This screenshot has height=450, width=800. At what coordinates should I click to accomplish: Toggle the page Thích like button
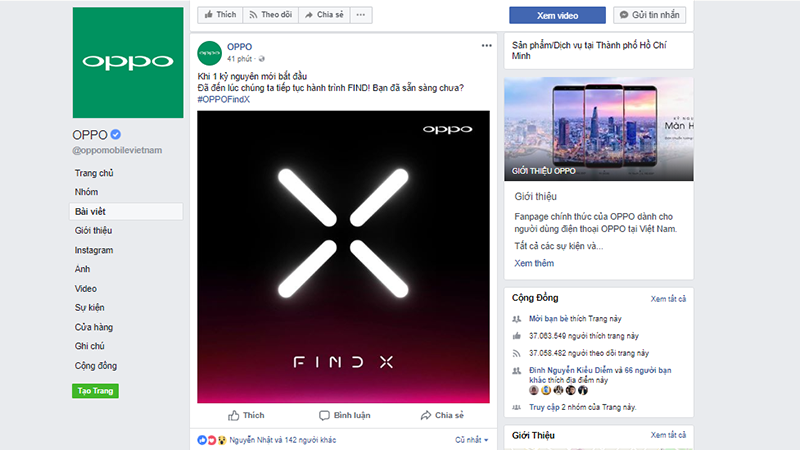click(220, 15)
